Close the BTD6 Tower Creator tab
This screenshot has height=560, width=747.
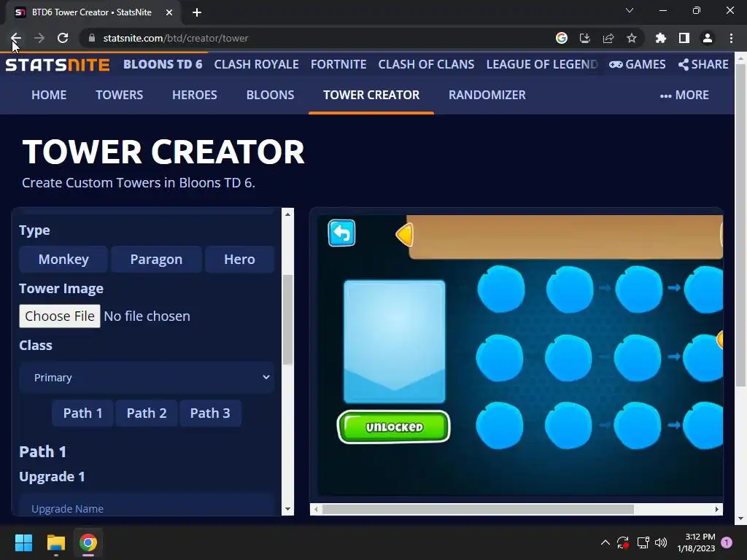click(x=169, y=12)
